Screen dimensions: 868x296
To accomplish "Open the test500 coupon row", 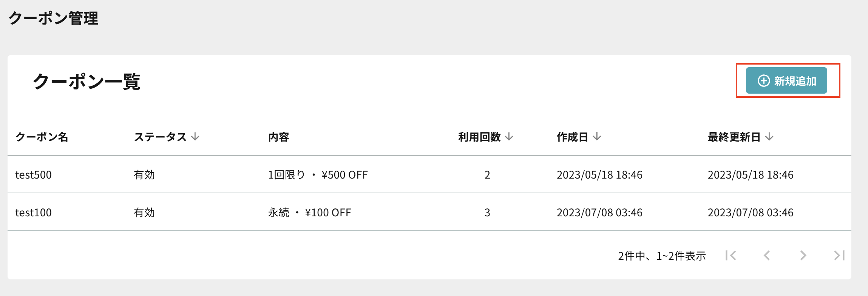I will 429,174.
